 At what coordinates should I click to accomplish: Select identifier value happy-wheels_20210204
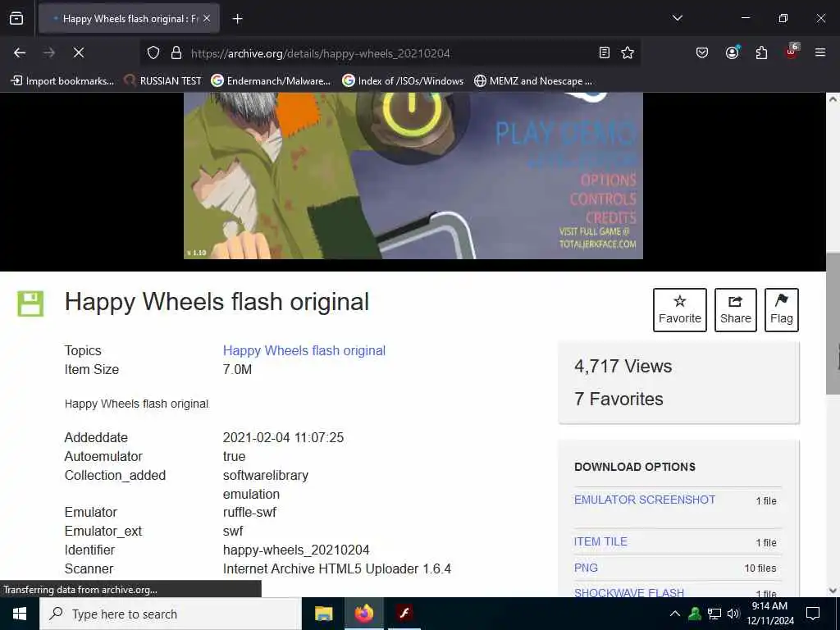point(296,550)
